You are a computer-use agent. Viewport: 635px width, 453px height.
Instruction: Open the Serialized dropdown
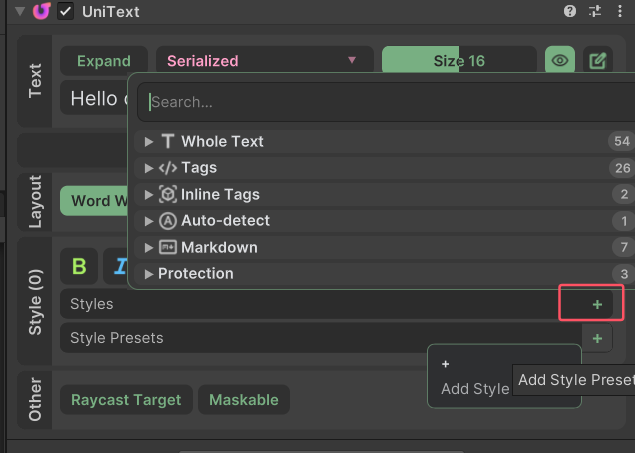point(265,61)
